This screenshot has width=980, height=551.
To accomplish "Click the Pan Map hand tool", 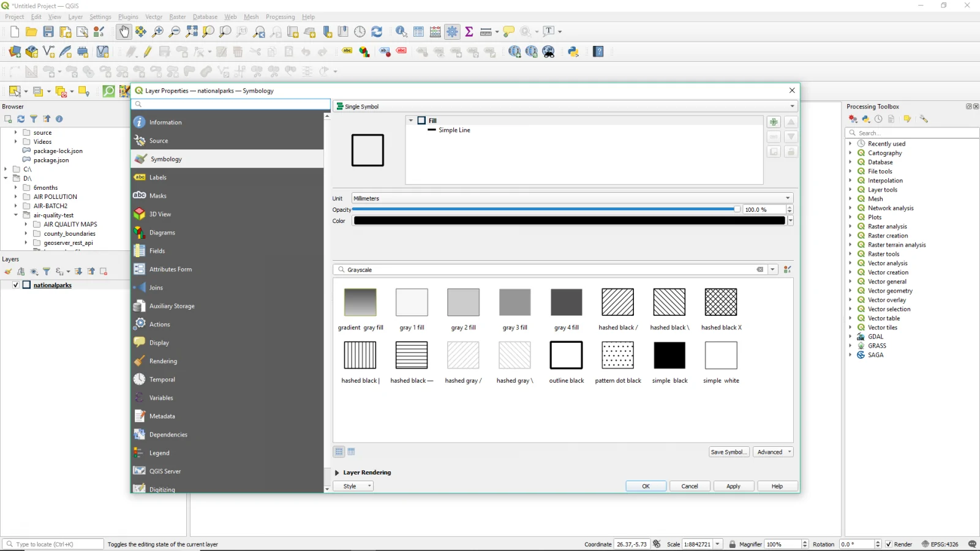I will pos(124,32).
